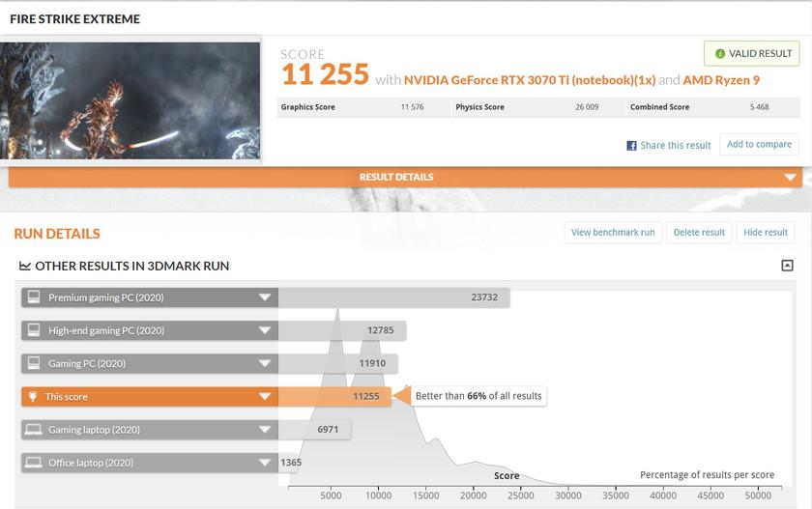
Task: Click the Add to compare button
Action: click(759, 145)
